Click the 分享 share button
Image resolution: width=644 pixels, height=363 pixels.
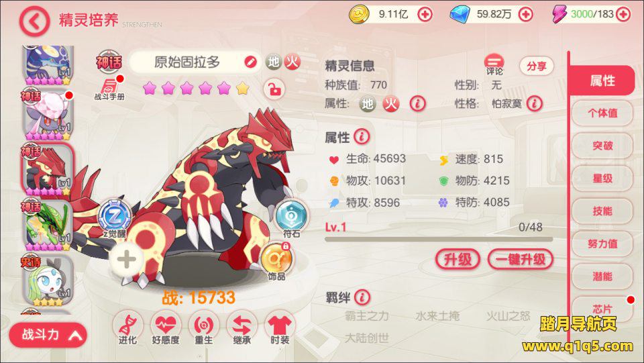(x=537, y=66)
